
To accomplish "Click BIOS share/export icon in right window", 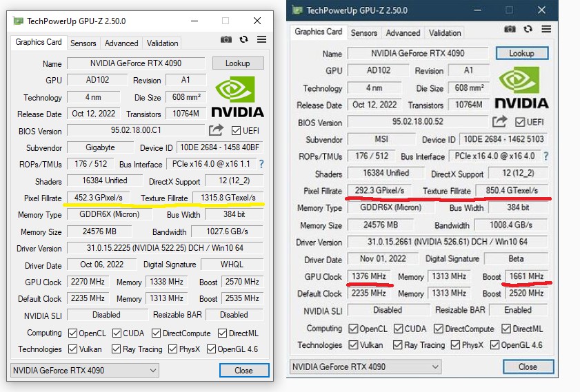I will (x=499, y=121).
